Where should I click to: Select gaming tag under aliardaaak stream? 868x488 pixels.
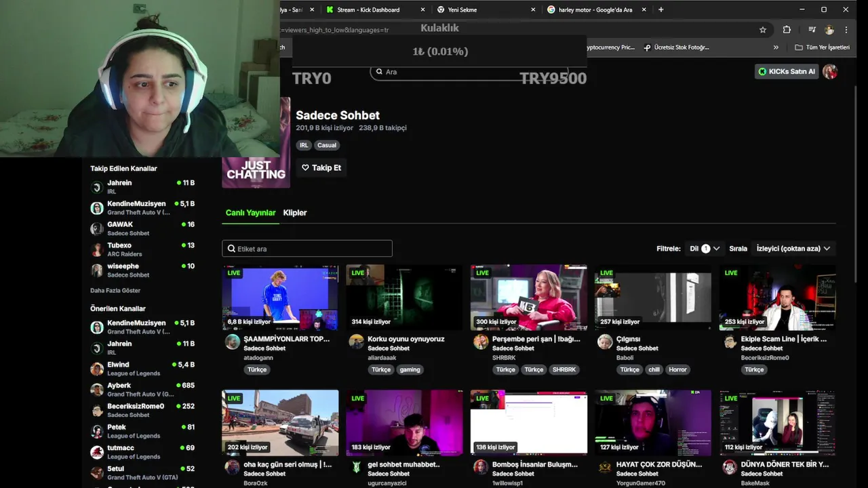point(410,369)
